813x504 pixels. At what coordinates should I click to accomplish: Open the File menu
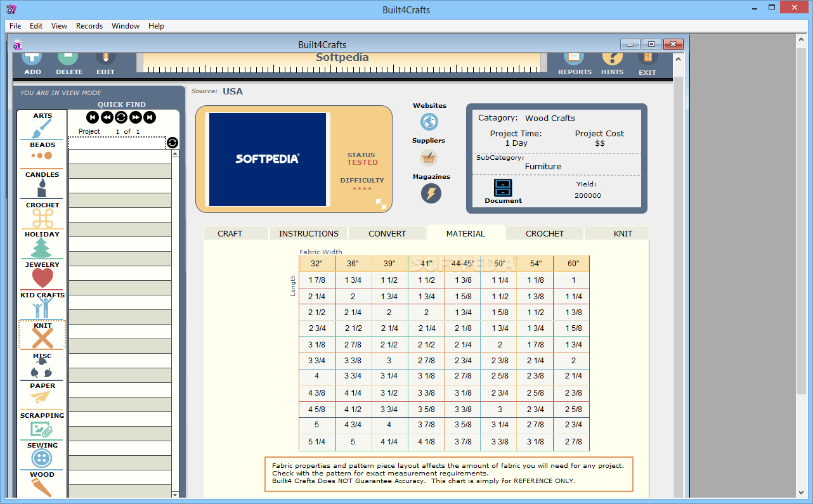(x=15, y=26)
